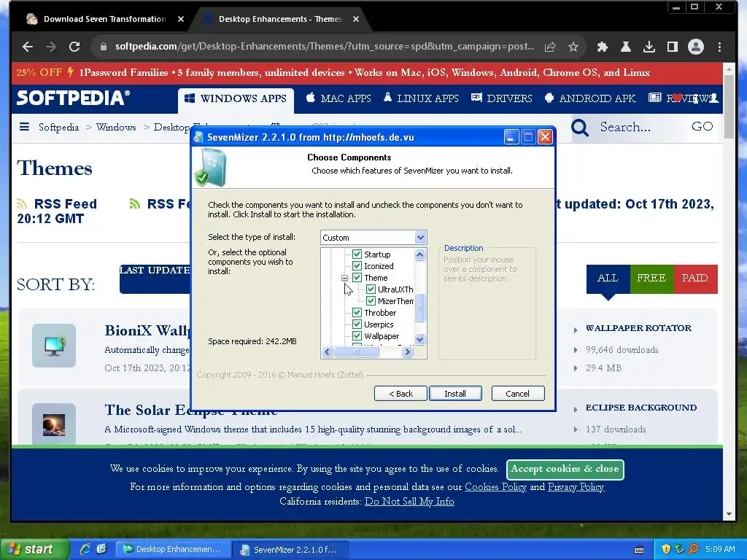Click the component list scroll-left arrow

tap(327, 352)
